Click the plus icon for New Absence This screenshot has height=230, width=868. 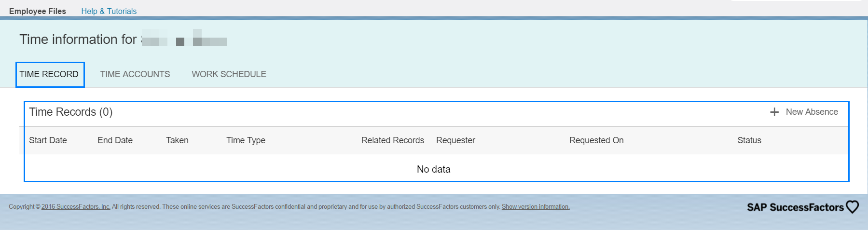tap(774, 112)
